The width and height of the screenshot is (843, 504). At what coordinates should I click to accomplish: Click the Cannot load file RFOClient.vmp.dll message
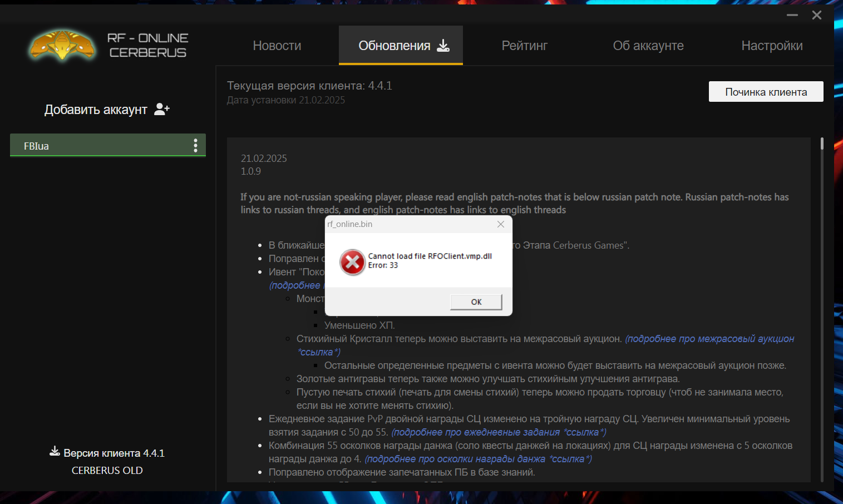click(x=430, y=256)
